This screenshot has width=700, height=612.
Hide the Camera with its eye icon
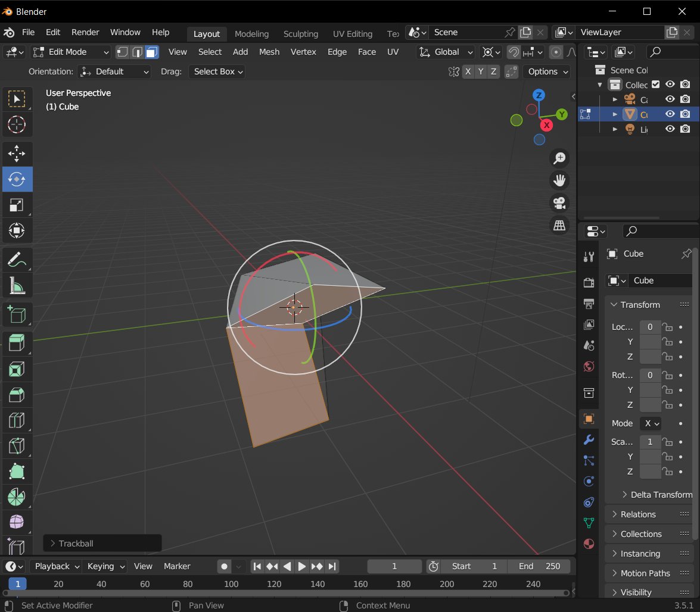point(670,99)
